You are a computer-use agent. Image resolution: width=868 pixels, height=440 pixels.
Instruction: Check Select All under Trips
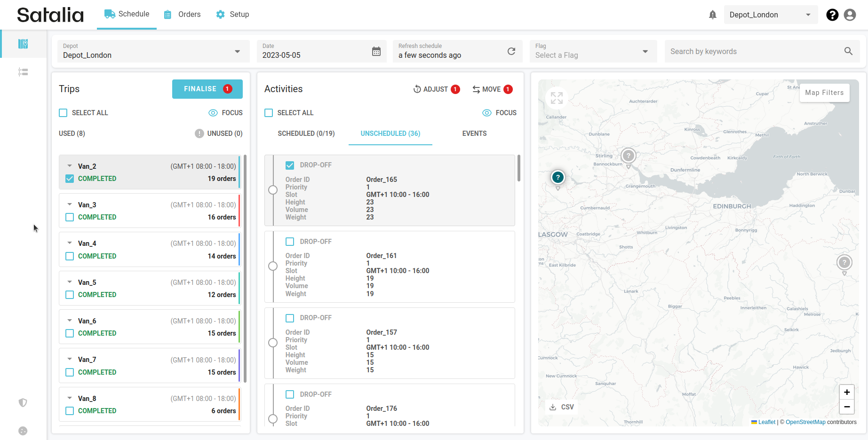[63, 113]
